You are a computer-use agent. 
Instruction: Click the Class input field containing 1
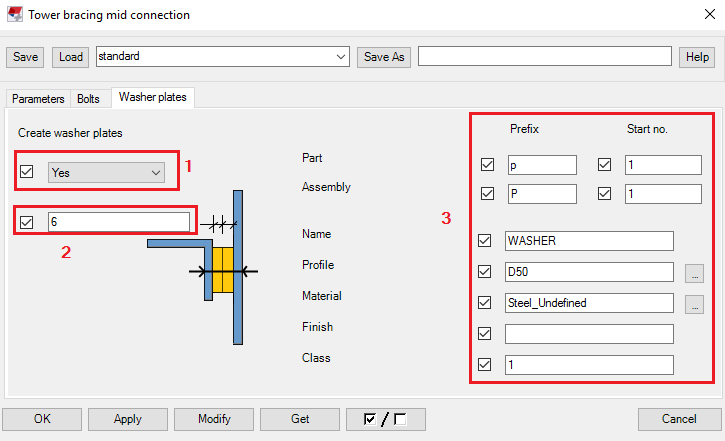[589, 365]
